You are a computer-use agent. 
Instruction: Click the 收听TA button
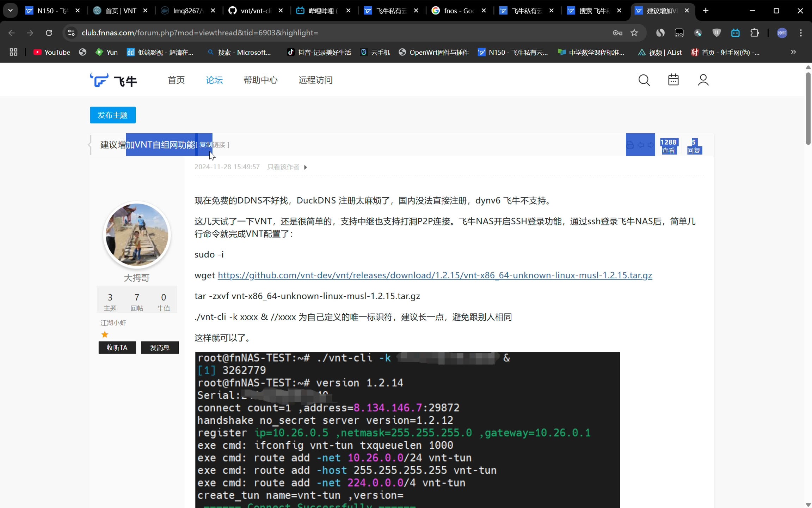click(117, 347)
